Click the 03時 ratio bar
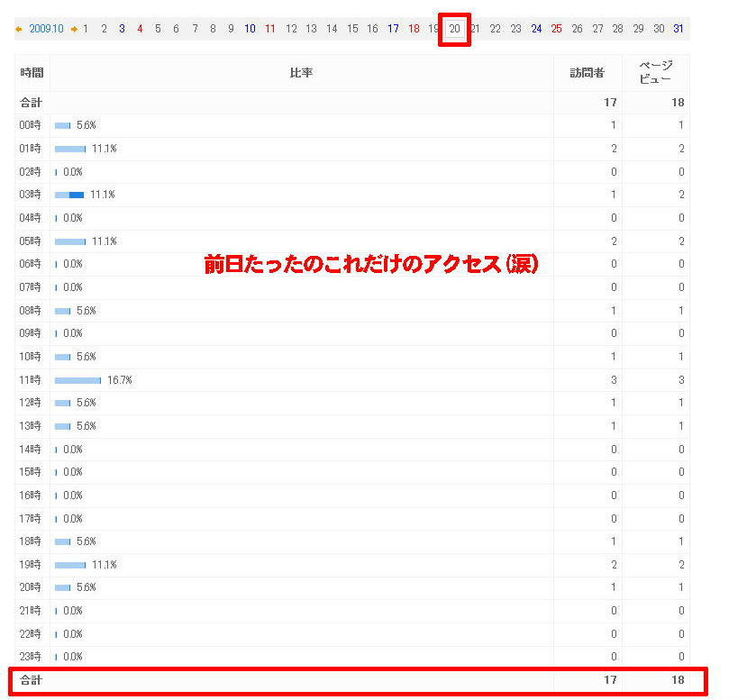Screen dimensions: 756x700 [69, 195]
